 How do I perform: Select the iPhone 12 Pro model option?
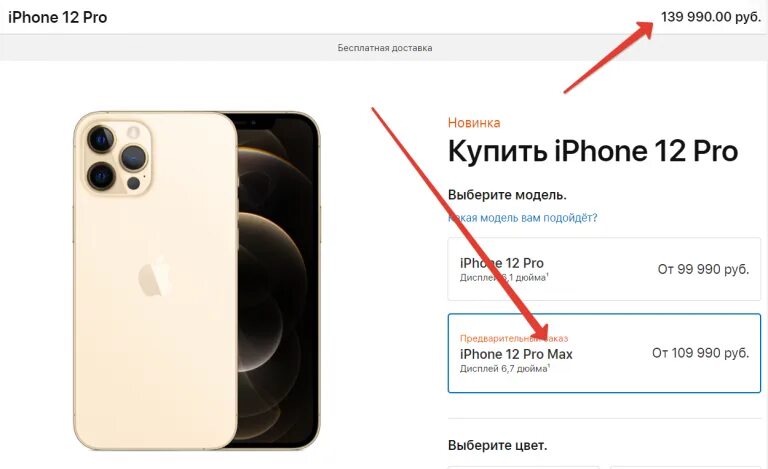click(x=604, y=269)
